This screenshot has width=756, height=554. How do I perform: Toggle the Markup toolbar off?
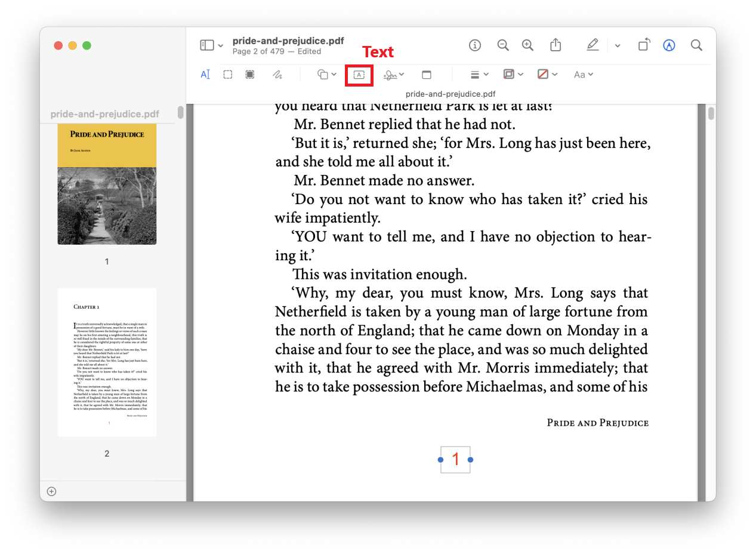[593, 45]
